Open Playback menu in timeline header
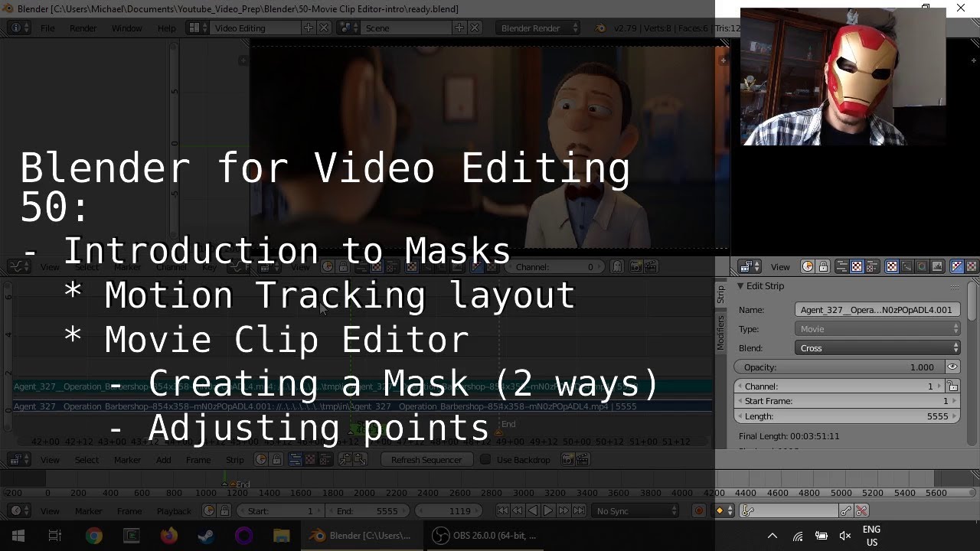The image size is (980, 551). pos(174,511)
